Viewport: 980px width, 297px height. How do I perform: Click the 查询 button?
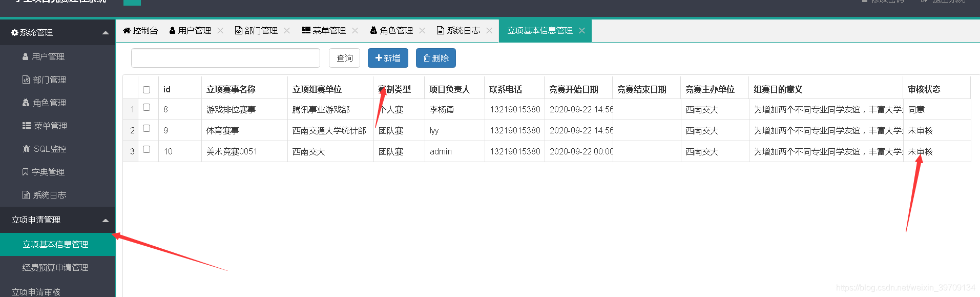344,58
